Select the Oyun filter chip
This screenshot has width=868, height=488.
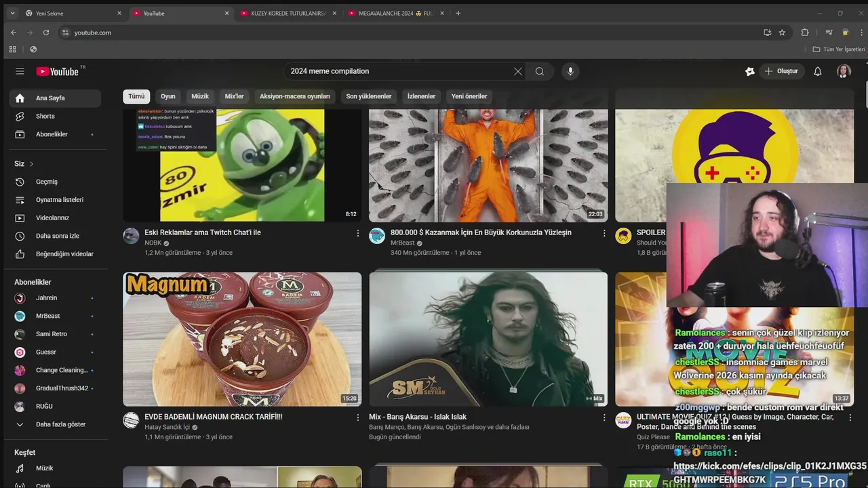coord(168,96)
